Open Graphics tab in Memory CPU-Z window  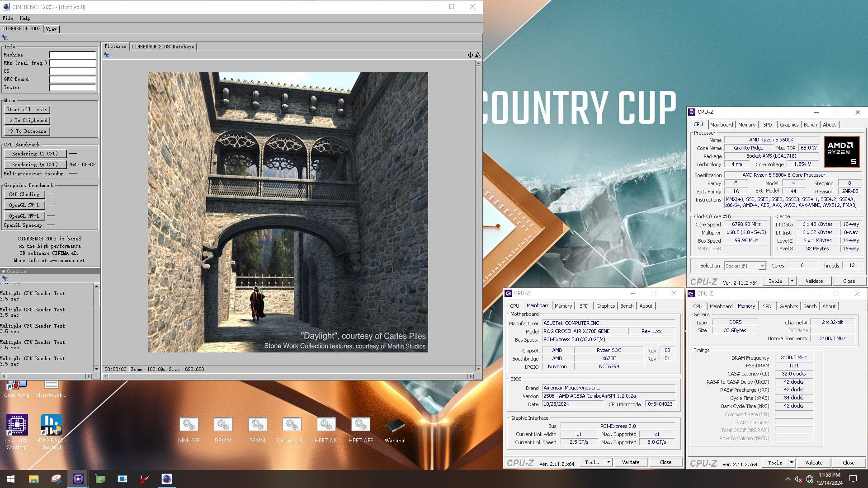coord(789,306)
